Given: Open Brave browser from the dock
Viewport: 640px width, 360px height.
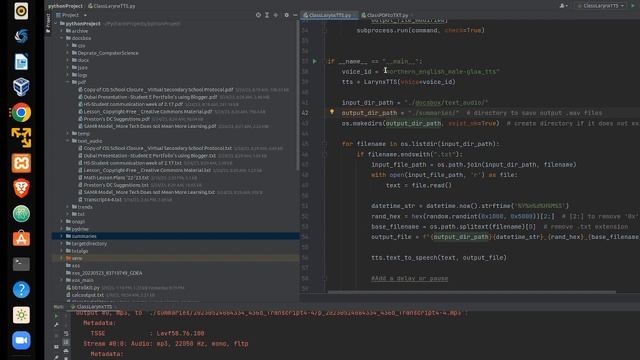Looking at the screenshot, I should (x=21, y=188).
